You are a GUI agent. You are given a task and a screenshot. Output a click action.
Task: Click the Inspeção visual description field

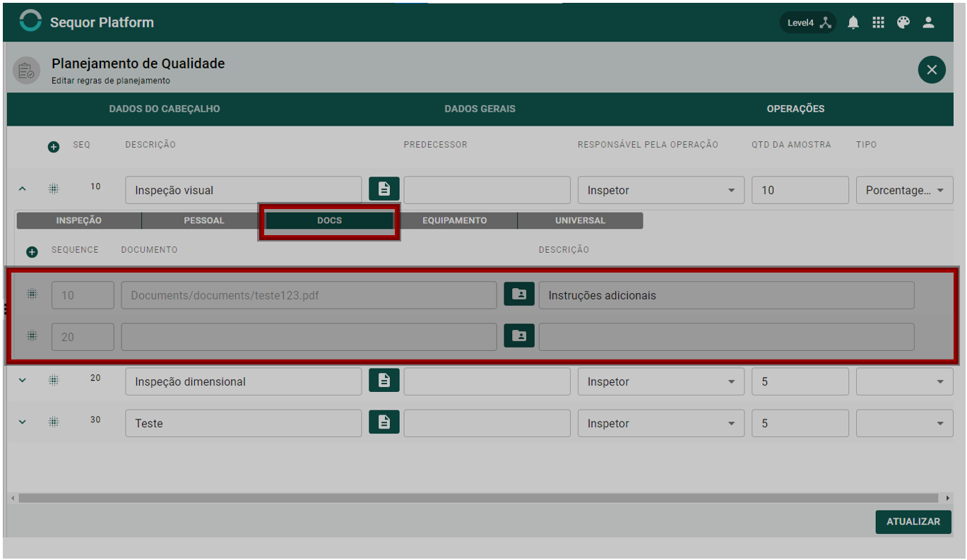[244, 190]
